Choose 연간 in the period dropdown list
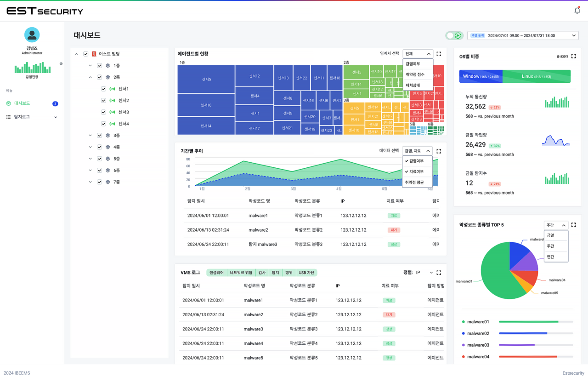 coord(550,257)
